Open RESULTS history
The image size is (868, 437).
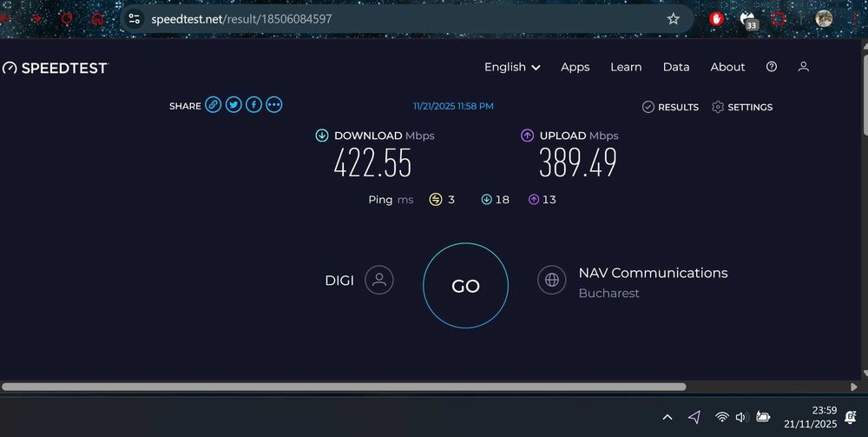coord(670,107)
